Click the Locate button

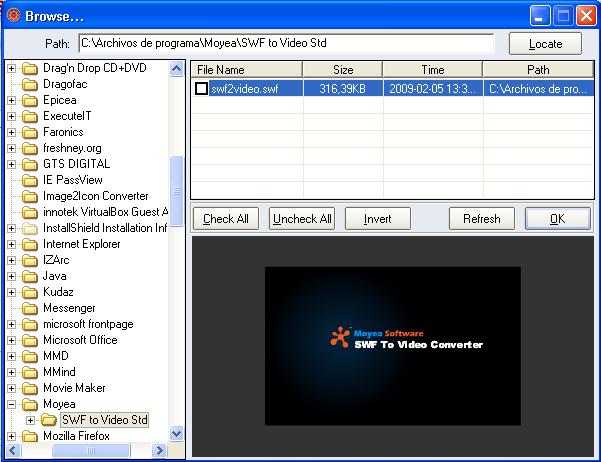(x=545, y=44)
